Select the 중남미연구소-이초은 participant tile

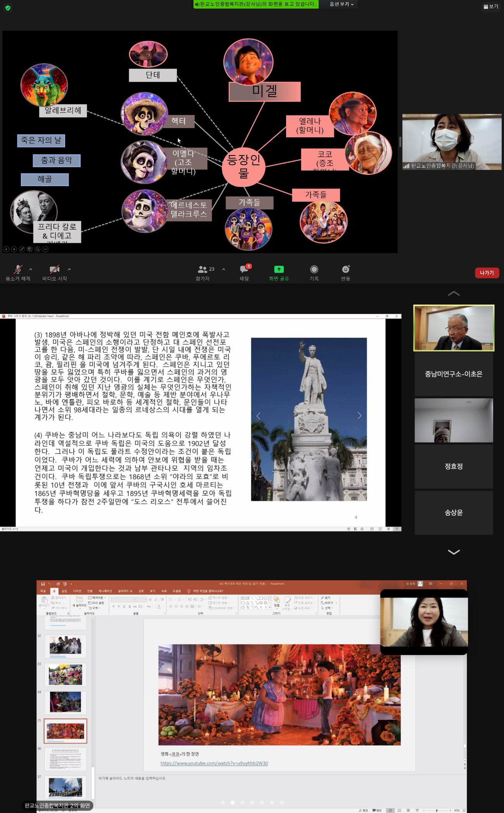click(x=454, y=374)
